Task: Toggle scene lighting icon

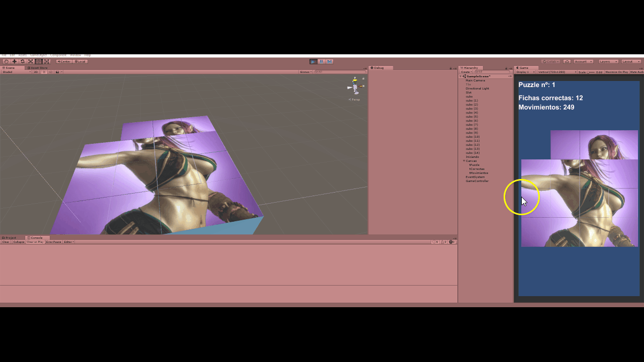Action: pyautogui.click(x=44, y=72)
